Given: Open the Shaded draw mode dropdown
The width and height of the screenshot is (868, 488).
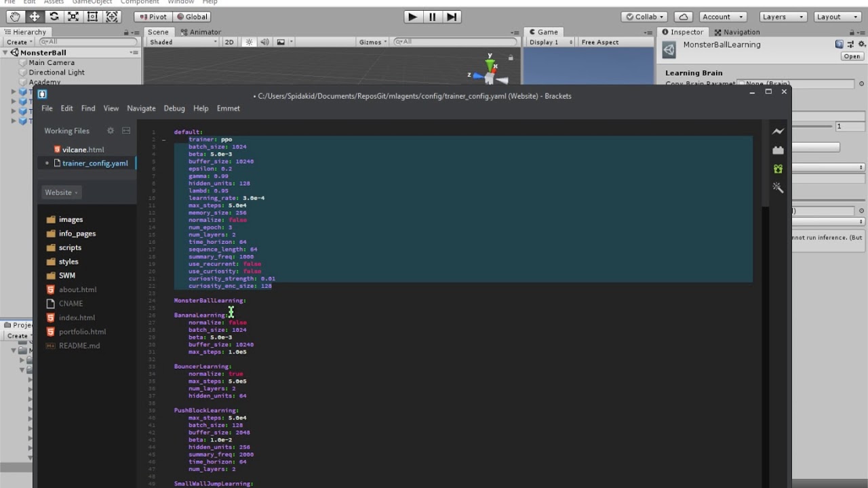Looking at the screenshot, I should tap(183, 42).
